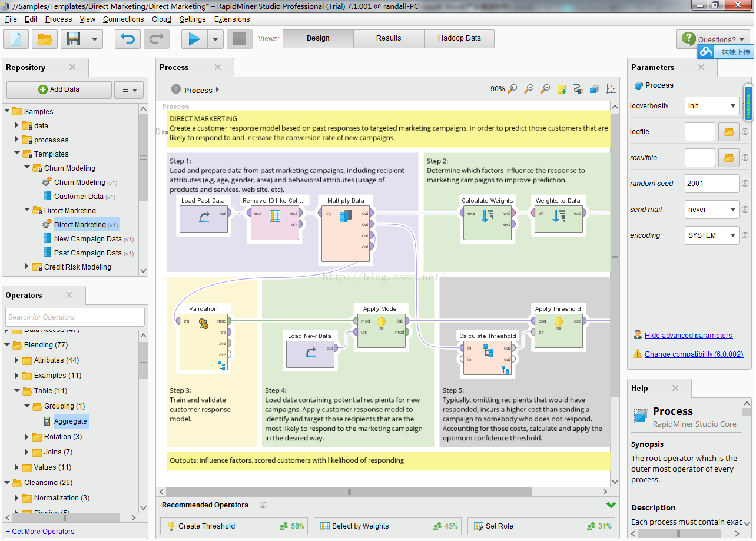
Task: Expand the Joins (7) folder
Action: [x=27, y=452]
